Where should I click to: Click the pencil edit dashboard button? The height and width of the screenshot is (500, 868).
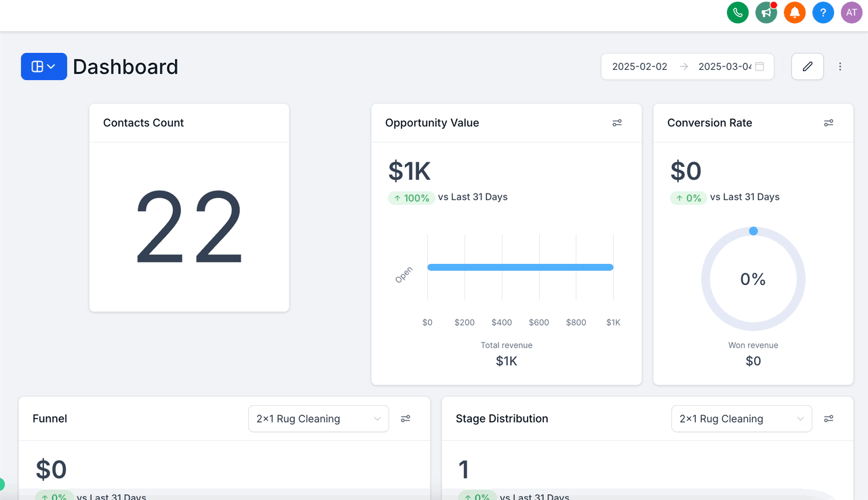point(808,66)
